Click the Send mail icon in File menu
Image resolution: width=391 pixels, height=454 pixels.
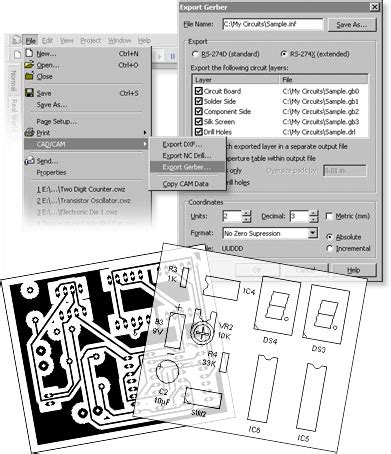[29, 161]
